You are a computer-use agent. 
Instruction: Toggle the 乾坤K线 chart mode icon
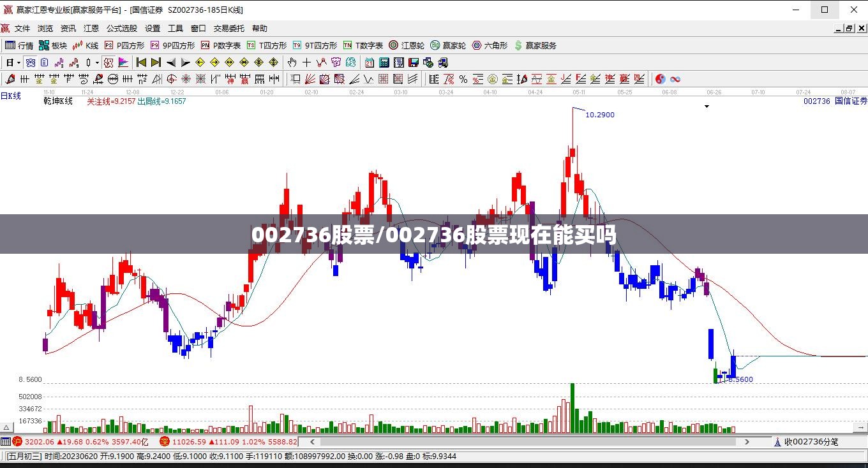click(x=108, y=62)
